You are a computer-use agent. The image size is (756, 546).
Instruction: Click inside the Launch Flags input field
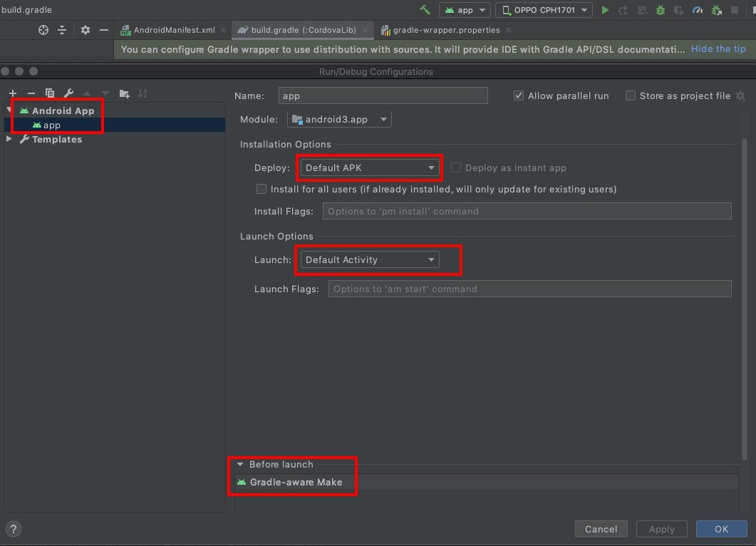coord(527,289)
